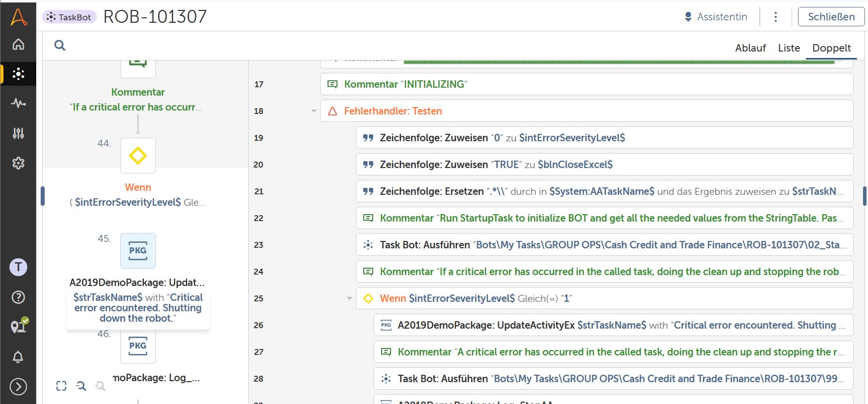Switch to the Doppelt view tab
The width and height of the screenshot is (868, 404).
(x=831, y=48)
